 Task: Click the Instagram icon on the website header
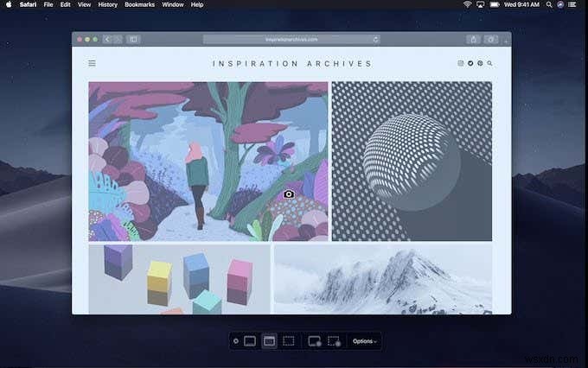[461, 63]
